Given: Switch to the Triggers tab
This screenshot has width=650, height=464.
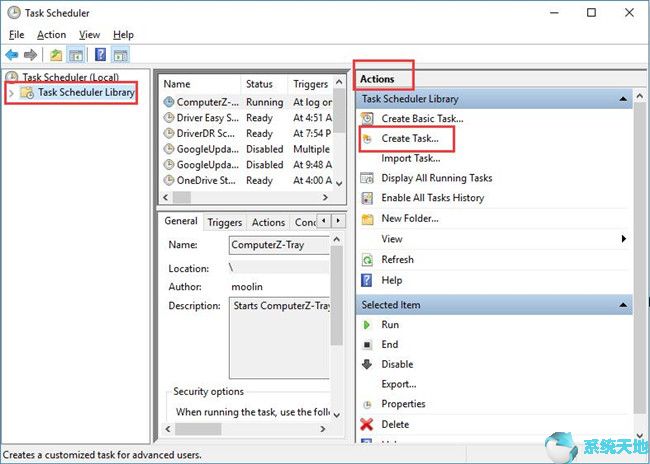Looking at the screenshot, I should click(x=225, y=223).
